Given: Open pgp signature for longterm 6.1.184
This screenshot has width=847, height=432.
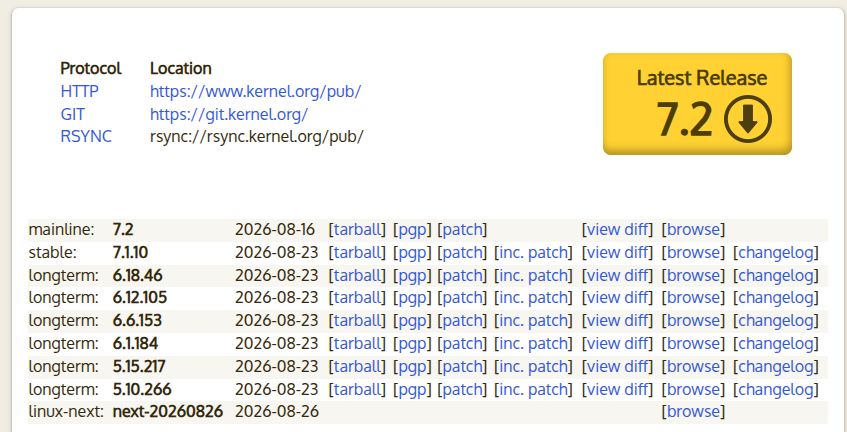Looking at the screenshot, I should 412,343.
